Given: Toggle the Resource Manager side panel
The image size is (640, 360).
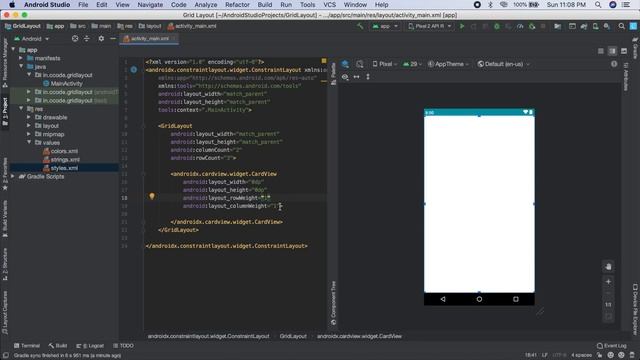Looking at the screenshot, I should pos(5,63).
